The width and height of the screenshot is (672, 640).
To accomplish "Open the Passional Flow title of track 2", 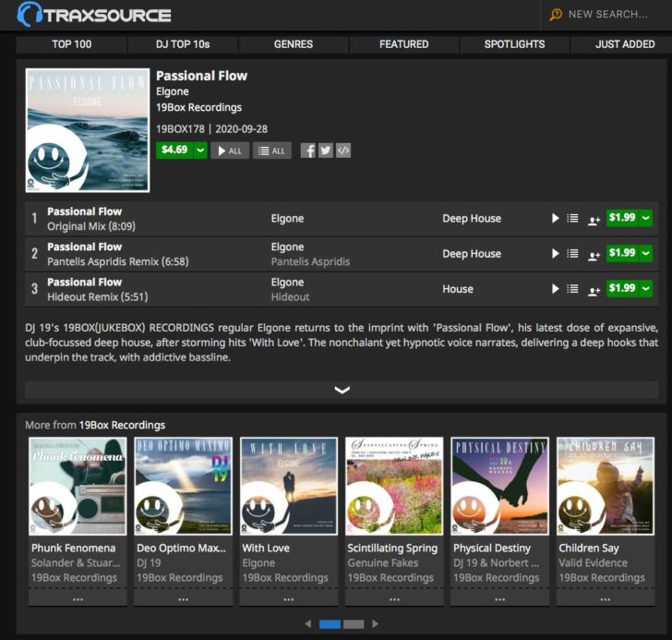I will [x=84, y=247].
